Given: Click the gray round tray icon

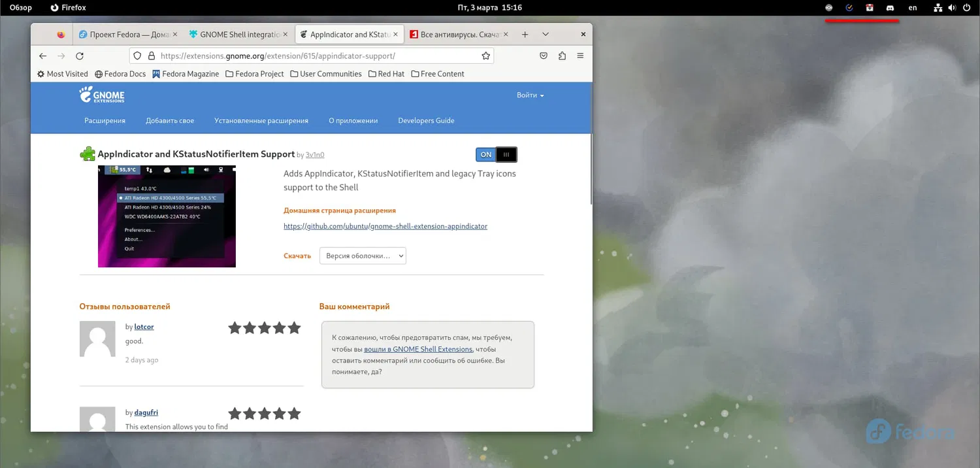Looking at the screenshot, I should (x=829, y=8).
